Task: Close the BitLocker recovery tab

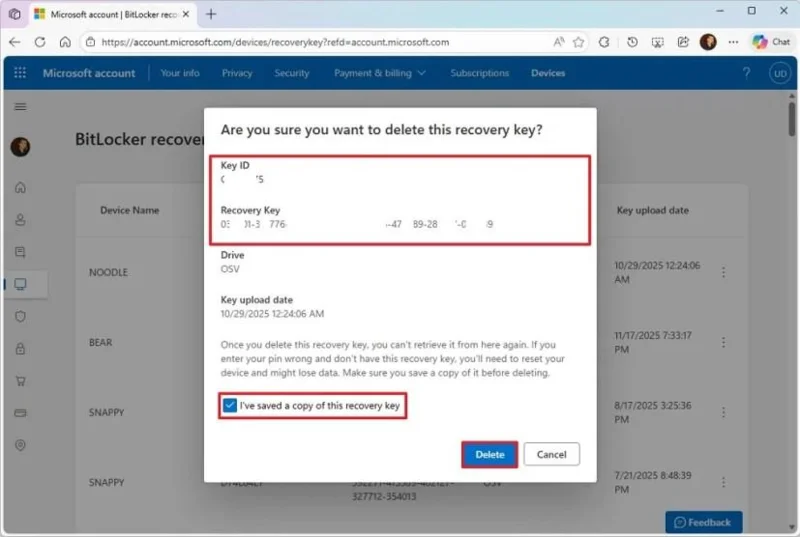Action: pyautogui.click(x=186, y=14)
